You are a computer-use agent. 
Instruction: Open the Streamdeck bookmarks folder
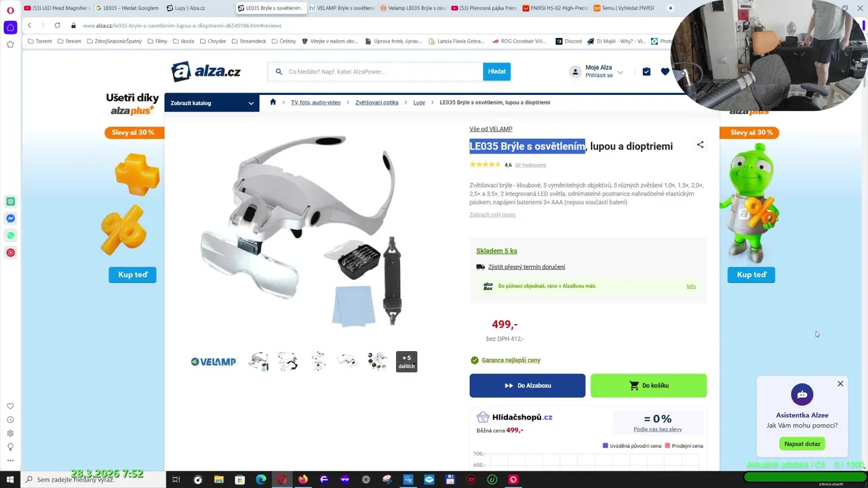[x=249, y=41]
